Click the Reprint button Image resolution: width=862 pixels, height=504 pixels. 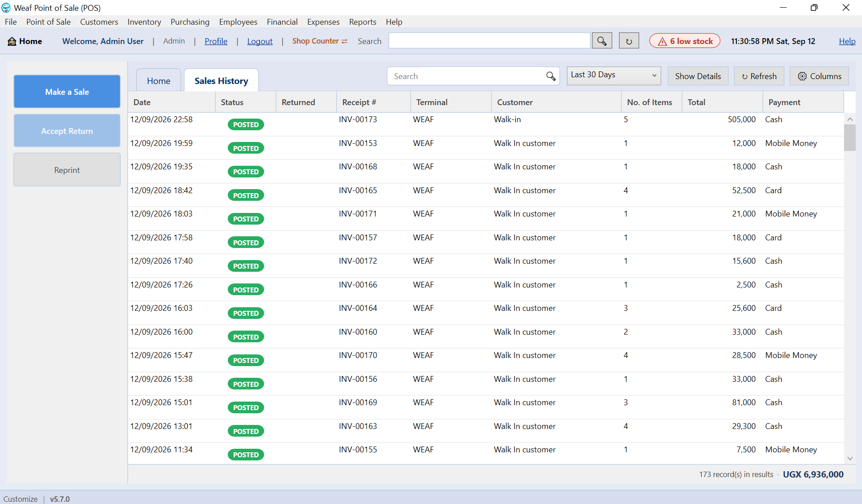click(67, 170)
